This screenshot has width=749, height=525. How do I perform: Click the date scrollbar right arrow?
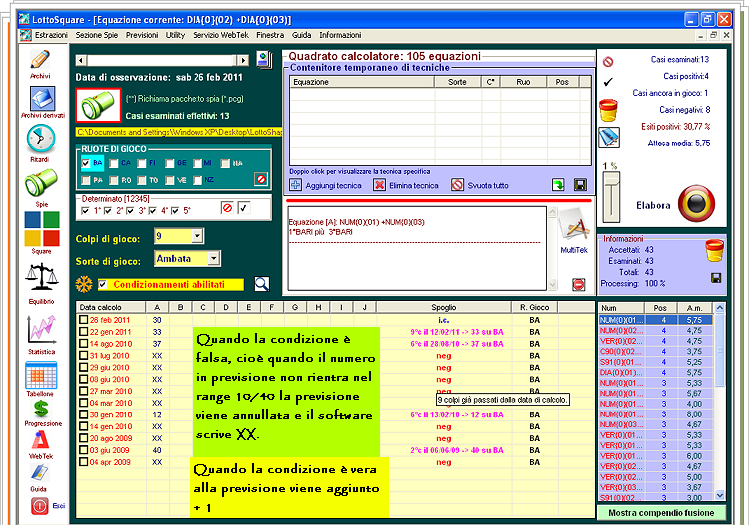(244, 60)
